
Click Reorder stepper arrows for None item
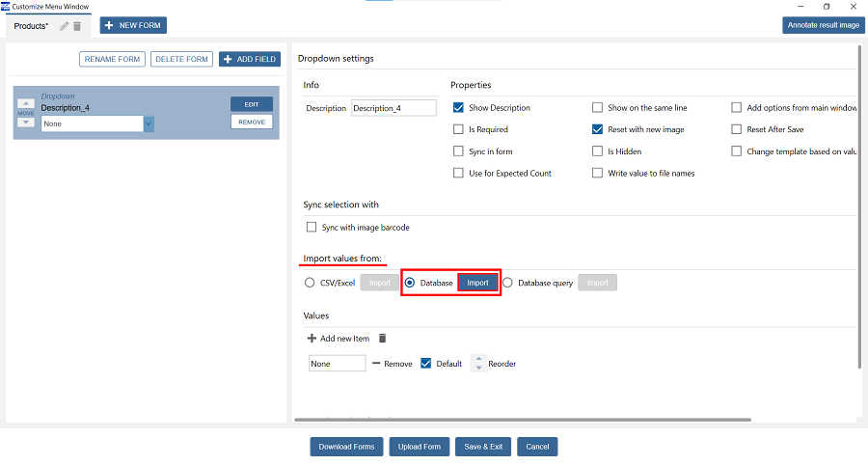point(477,364)
